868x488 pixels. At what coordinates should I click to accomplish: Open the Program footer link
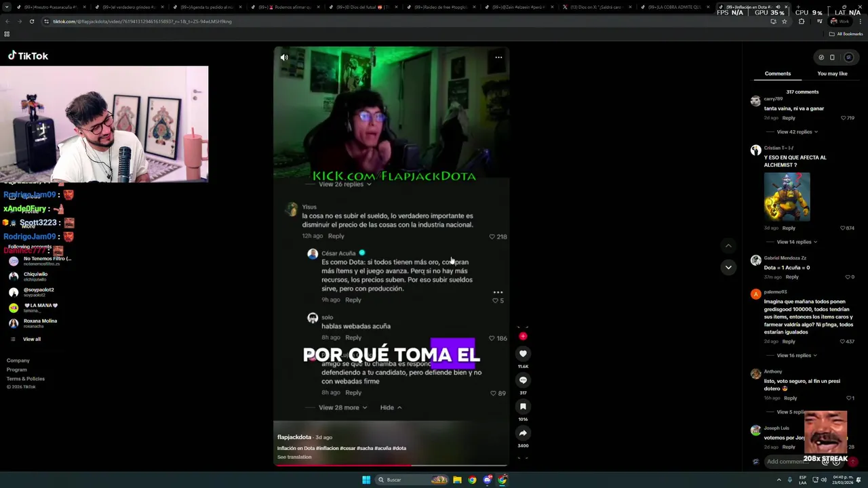[17, 370]
